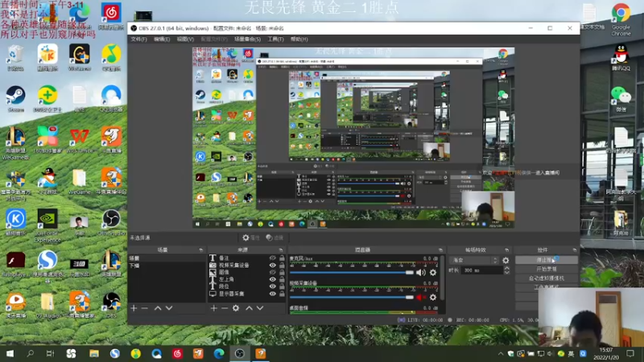644x362 pixels.
Task: Open 视频采集设备 mixer settings gear
Action: [433, 297]
